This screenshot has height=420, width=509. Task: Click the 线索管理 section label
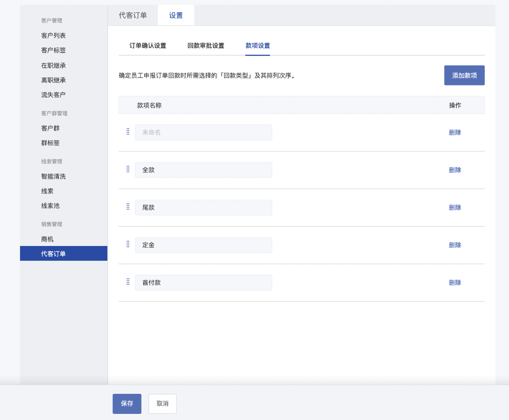tap(51, 161)
